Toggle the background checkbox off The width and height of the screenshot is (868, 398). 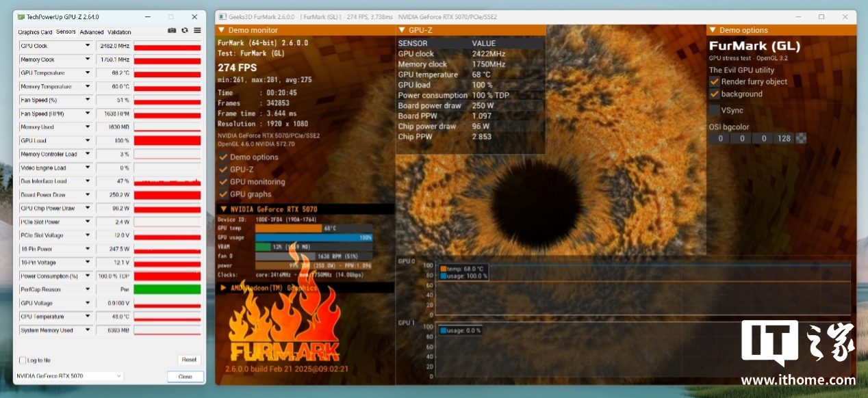click(x=715, y=94)
